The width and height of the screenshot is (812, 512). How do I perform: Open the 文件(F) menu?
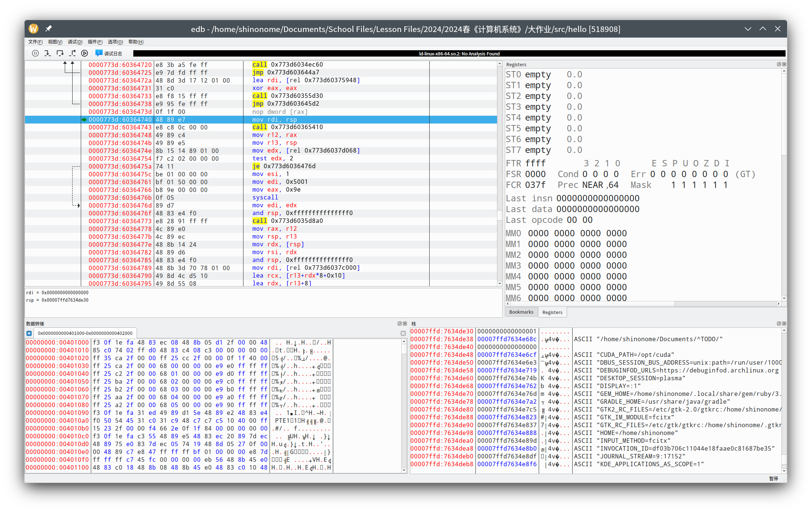pyautogui.click(x=35, y=42)
